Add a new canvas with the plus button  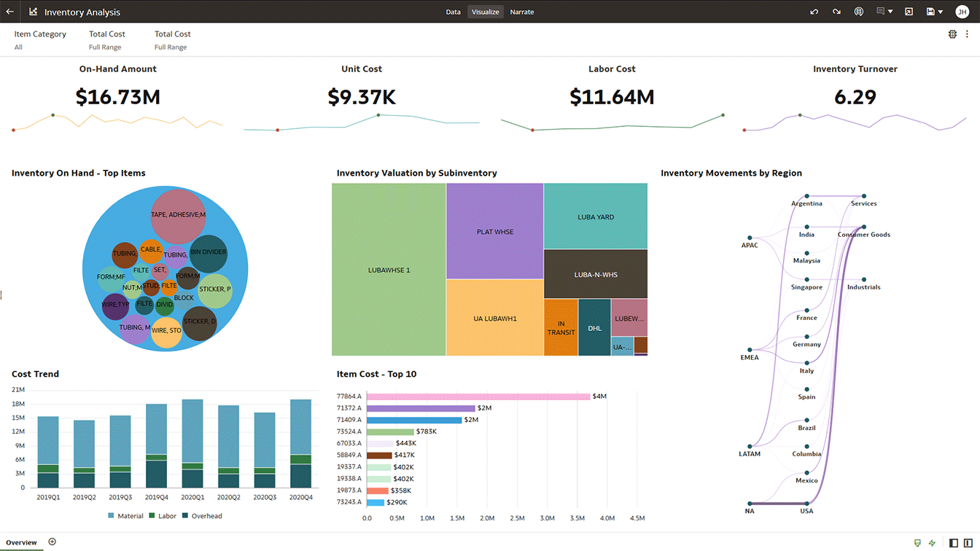click(x=52, y=542)
